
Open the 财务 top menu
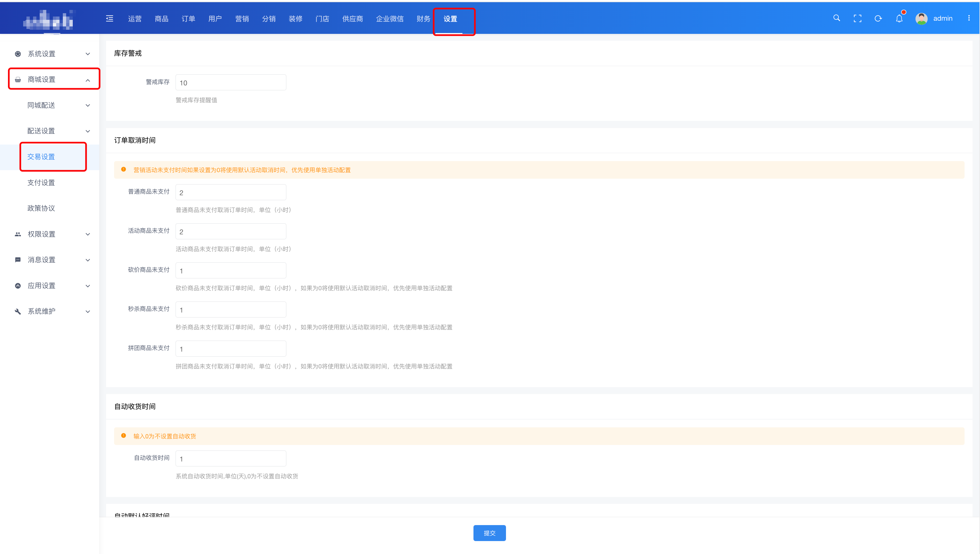423,19
